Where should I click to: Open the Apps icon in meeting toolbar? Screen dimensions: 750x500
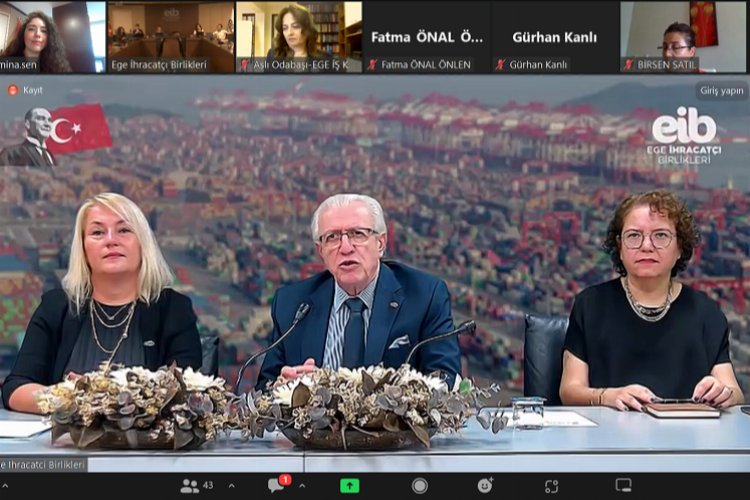pos(551,485)
